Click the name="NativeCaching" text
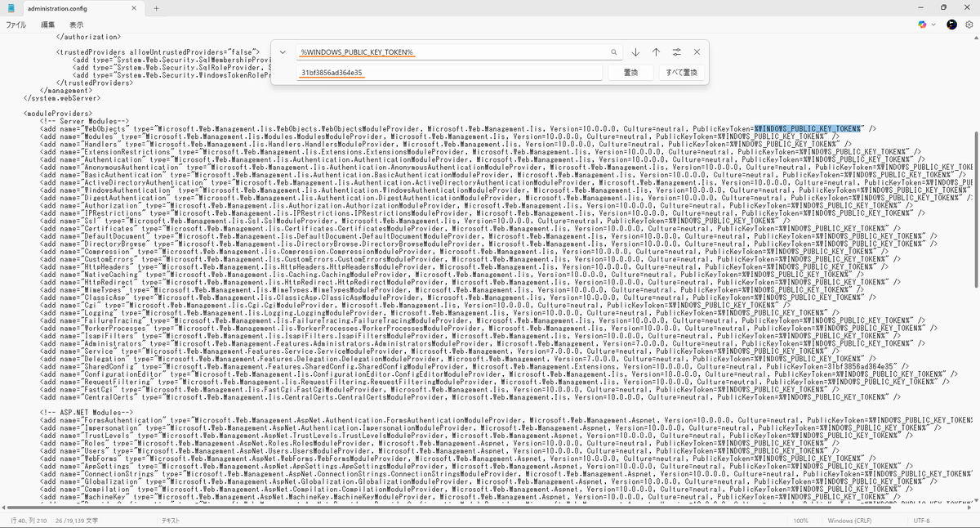 point(99,273)
